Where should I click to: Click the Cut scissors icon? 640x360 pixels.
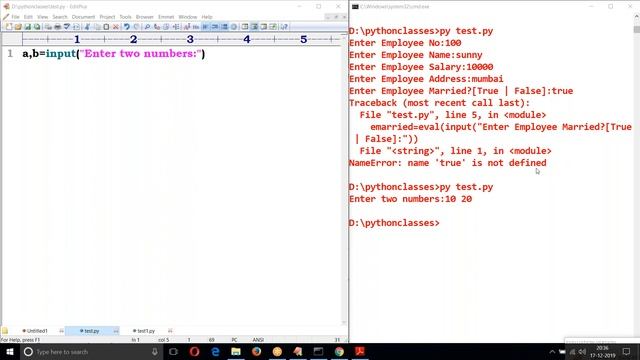pyautogui.click(x=87, y=27)
